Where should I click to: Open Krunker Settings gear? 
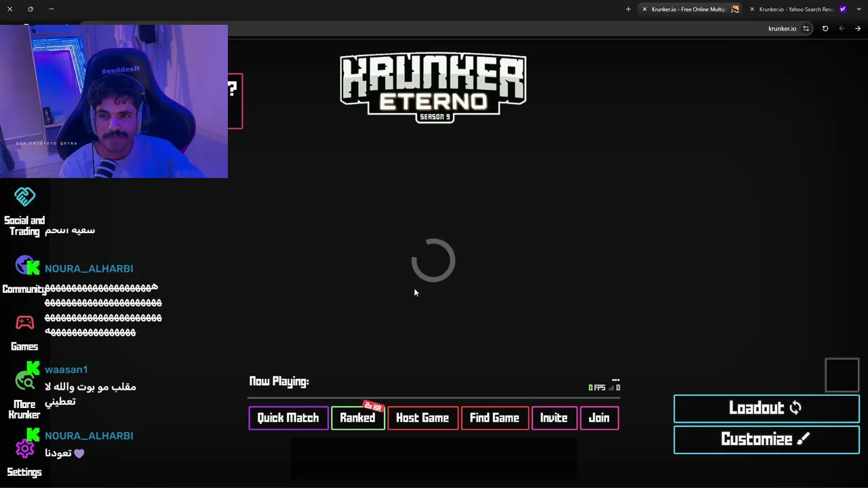24,458
